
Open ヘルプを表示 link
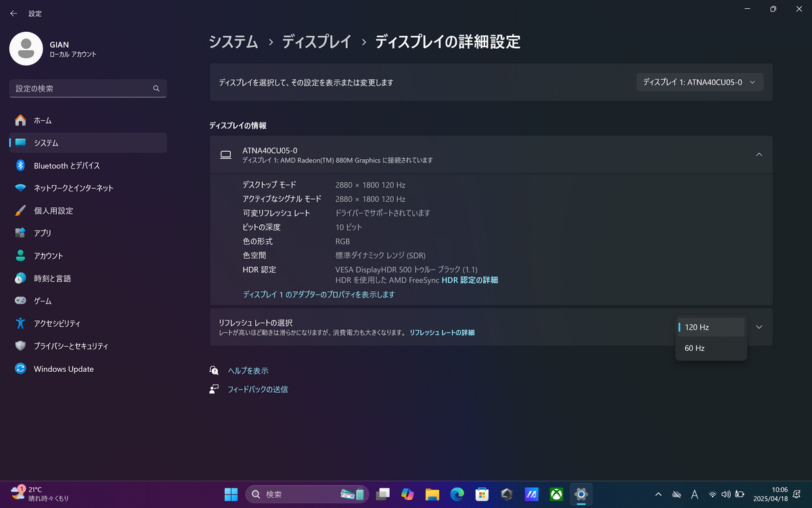click(248, 371)
